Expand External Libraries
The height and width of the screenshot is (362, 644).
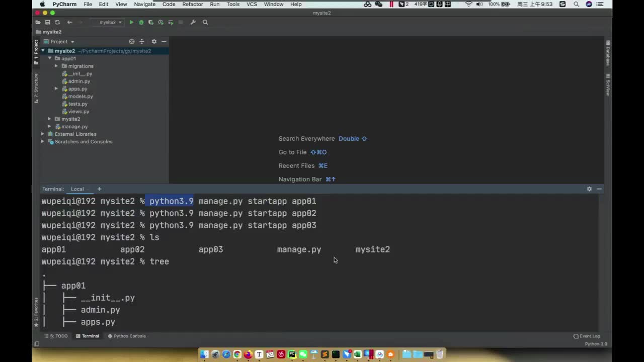click(43, 134)
